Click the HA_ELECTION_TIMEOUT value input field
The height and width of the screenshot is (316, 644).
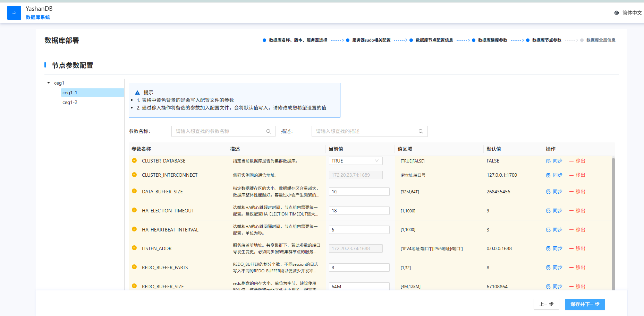tap(359, 211)
